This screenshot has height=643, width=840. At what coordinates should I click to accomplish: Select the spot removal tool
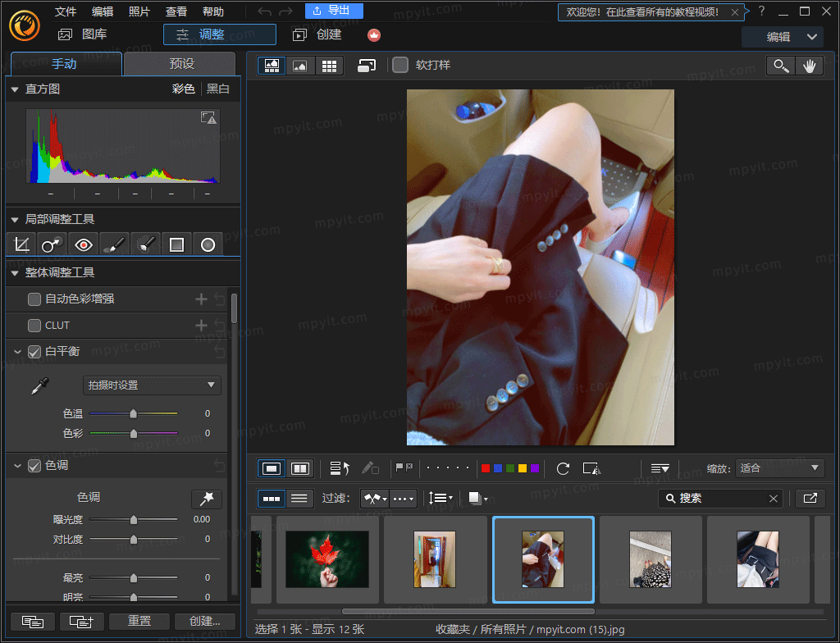(52, 245)
